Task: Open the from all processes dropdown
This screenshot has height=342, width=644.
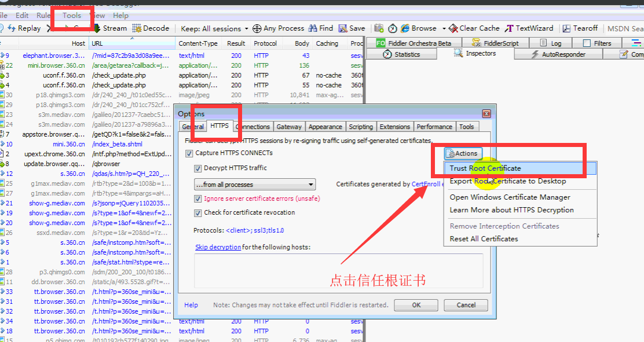Action: coord(255,185)
